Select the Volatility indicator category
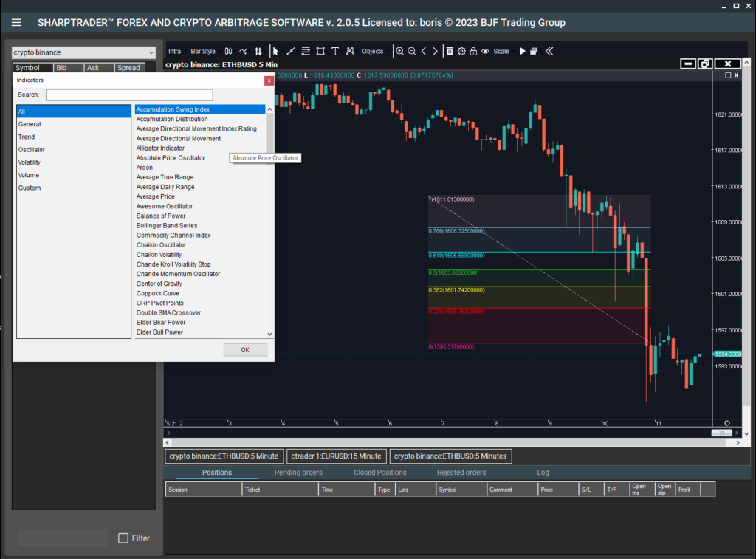The height and width of the screenshot is (559, 756). click(x=73, y=162)
